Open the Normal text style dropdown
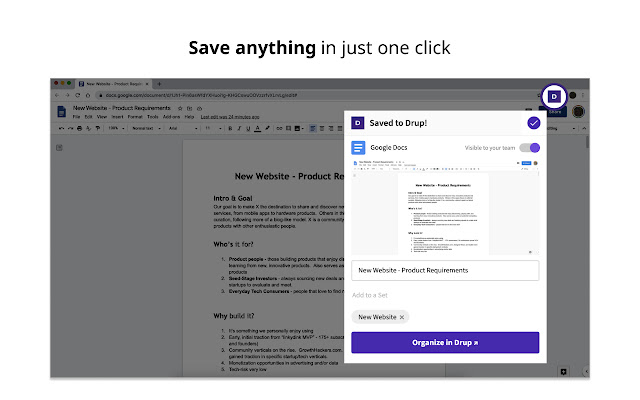Screen dimensions: 640x400 coord(146,128)
